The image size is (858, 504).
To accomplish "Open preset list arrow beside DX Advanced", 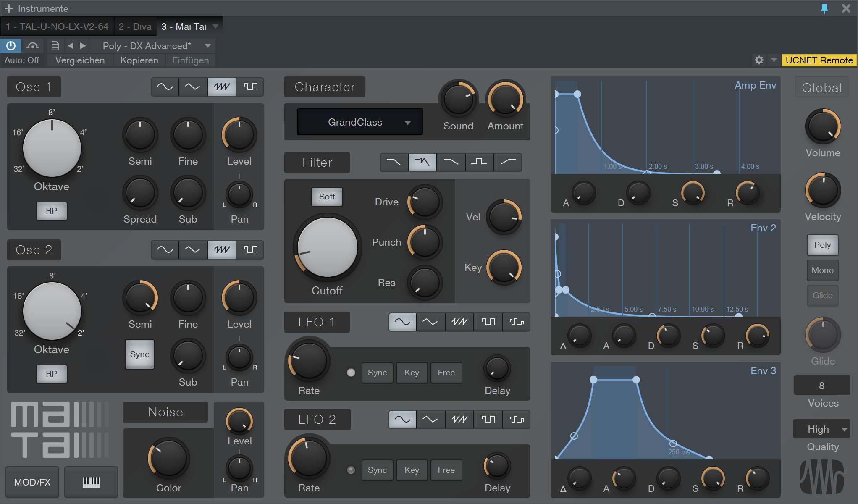I will tap(207, 45).
